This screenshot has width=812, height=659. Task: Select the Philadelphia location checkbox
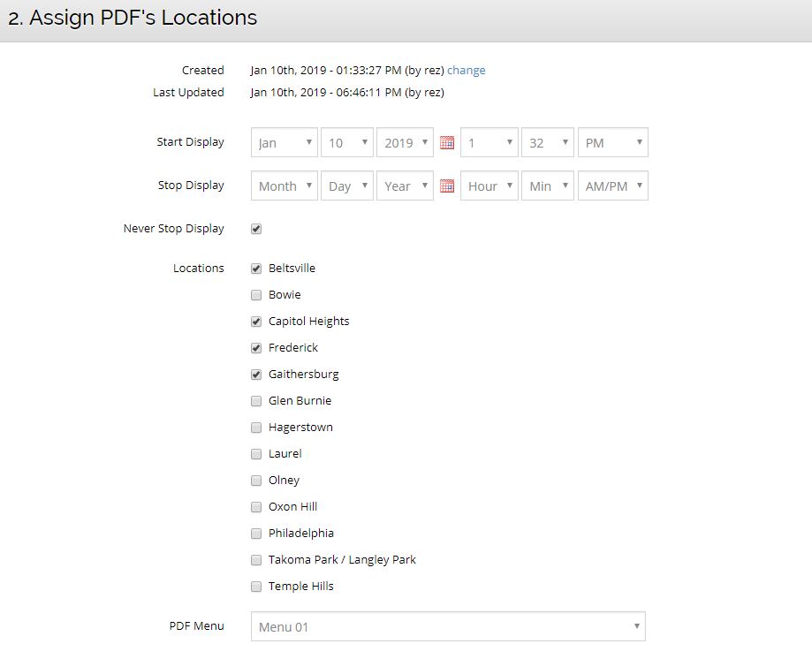(256, 534)
